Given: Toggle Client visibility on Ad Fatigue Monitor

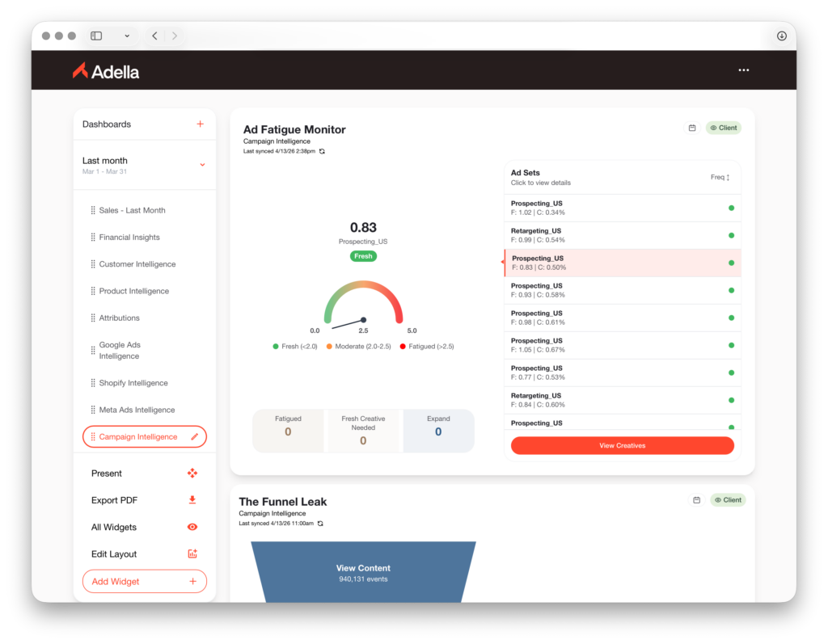Looking at the screenshot, I should [723, 128].
